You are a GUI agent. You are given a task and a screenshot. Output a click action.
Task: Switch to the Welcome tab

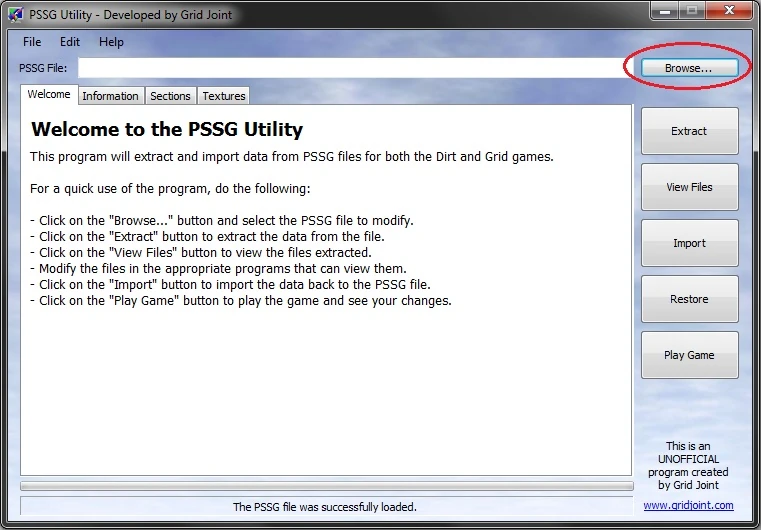click(49, 94)
